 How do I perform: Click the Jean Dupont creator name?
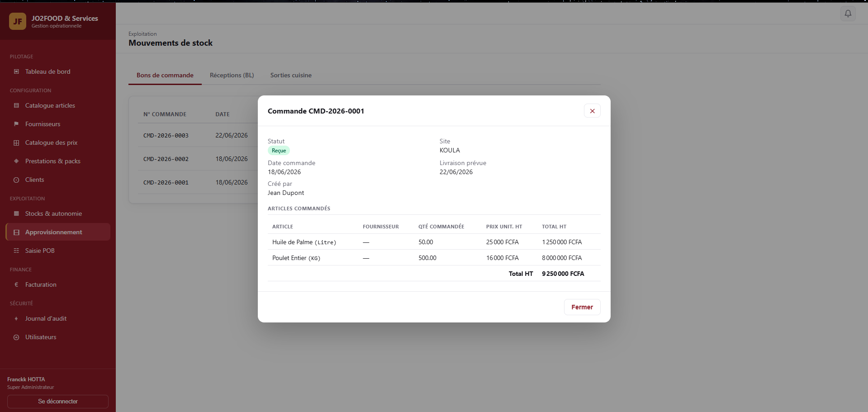click(286, 193)
